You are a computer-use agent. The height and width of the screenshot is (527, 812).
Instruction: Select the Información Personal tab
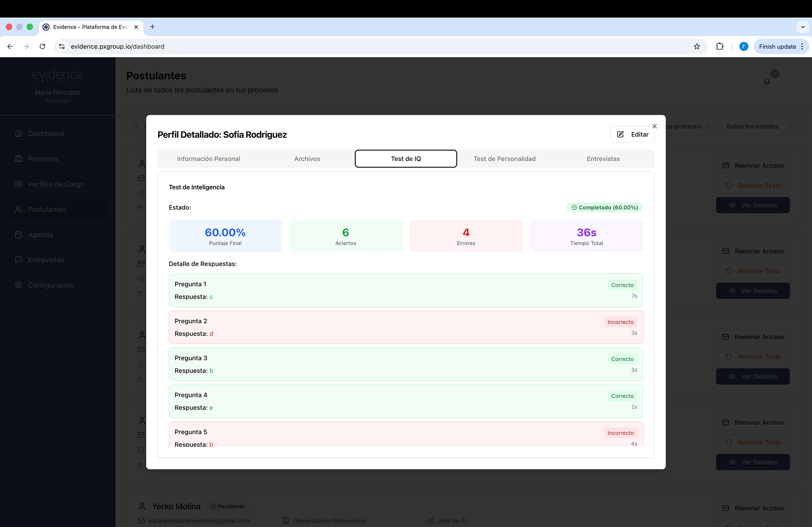(x=208, y=159)
